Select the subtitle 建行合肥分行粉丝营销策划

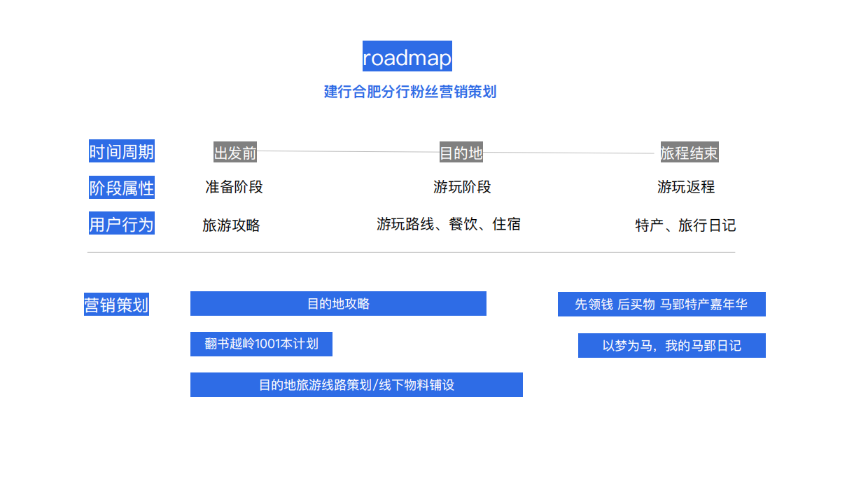pyautogui.click(x=407, y=92)
